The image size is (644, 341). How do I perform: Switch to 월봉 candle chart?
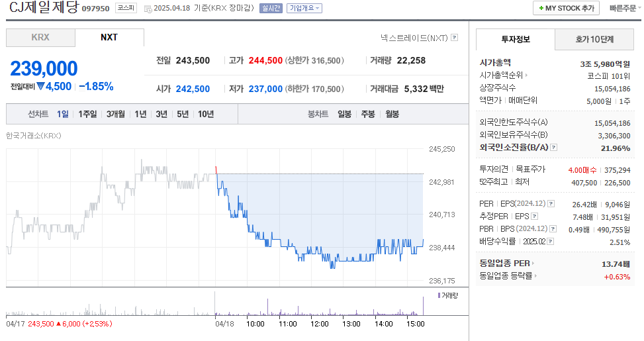pos(392,114)
